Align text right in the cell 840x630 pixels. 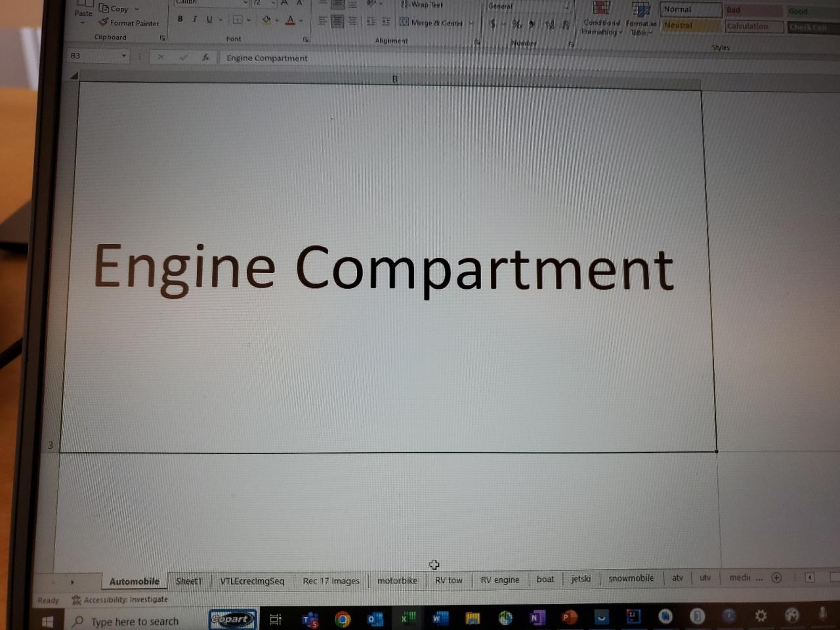click(352, 21)
